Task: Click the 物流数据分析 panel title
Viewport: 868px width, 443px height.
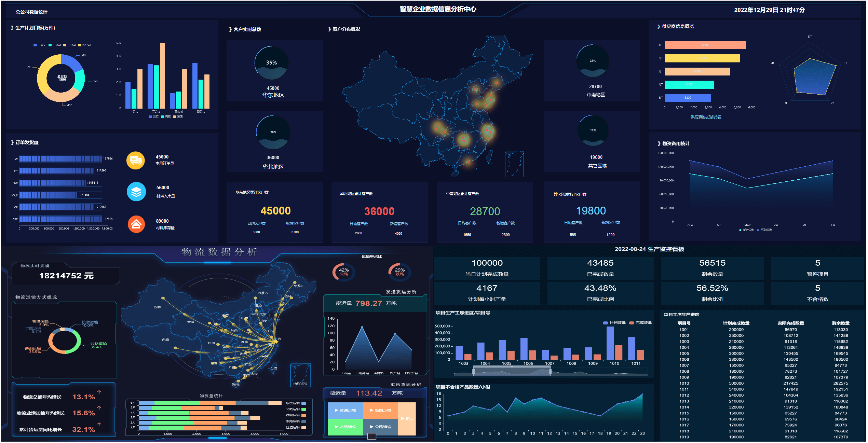Action: [219, 252]
